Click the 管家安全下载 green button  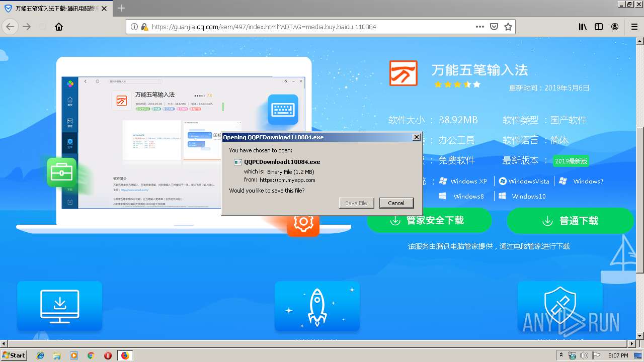(x=429, y=221)
